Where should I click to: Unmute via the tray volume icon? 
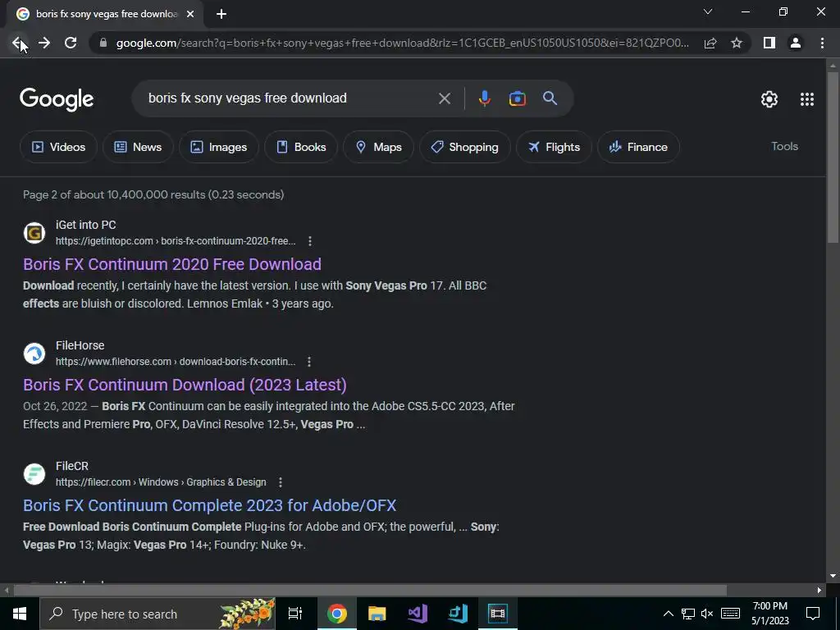click(707, 614)
